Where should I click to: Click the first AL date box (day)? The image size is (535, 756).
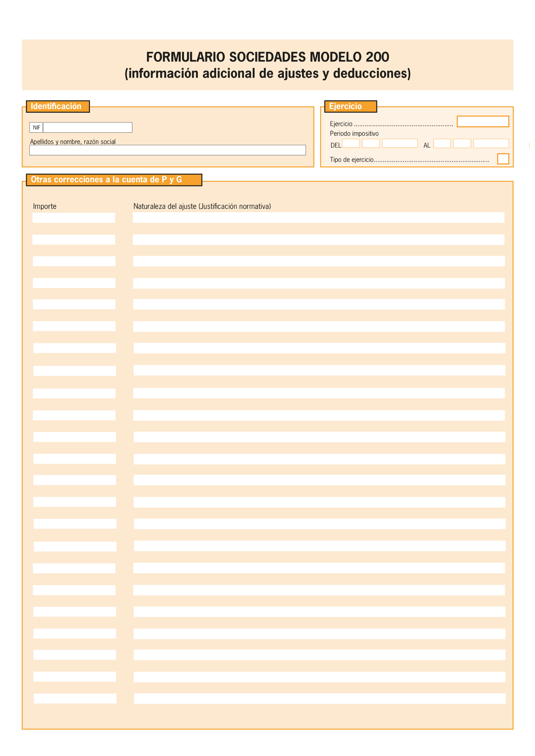click(x=442, y=144)
